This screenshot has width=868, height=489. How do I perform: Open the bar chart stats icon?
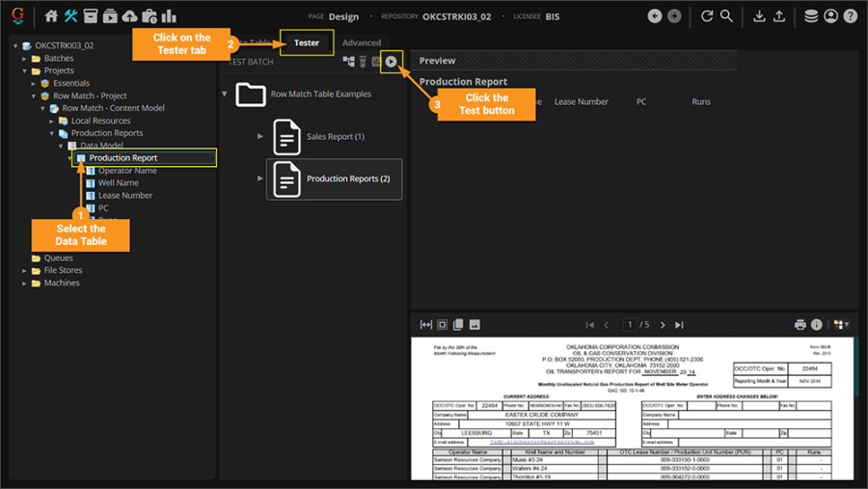coord(169,16)
